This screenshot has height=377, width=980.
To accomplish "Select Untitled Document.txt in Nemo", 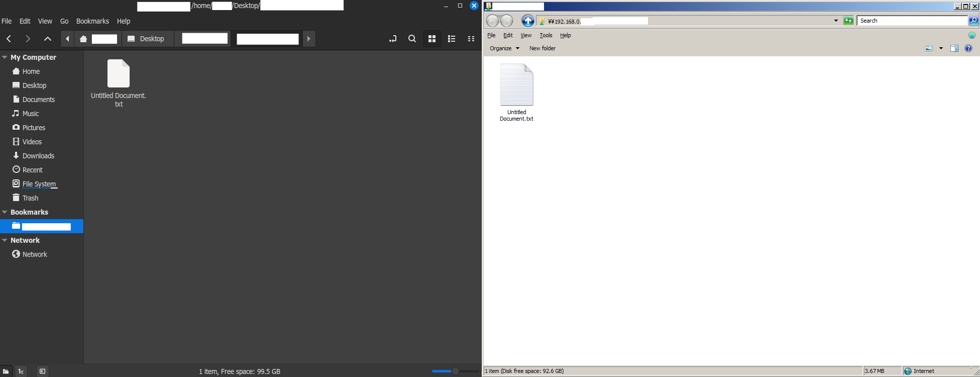I will pyautogui.click(x=119, y=83).
